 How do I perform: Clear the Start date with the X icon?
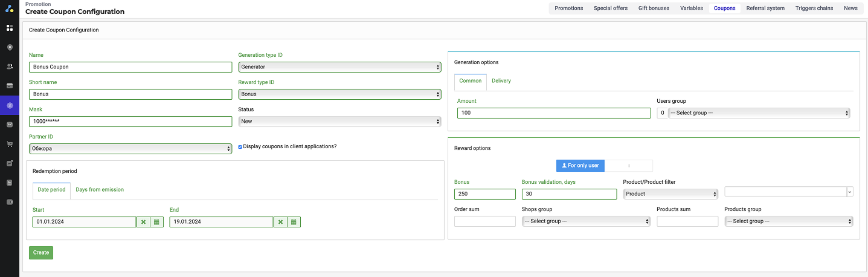click(x=144, y=222)
